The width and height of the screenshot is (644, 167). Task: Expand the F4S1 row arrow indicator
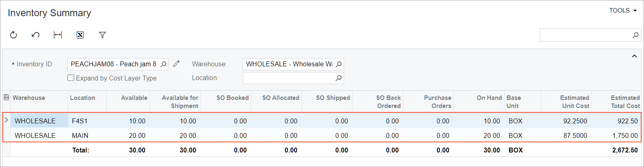click(6, 120)
